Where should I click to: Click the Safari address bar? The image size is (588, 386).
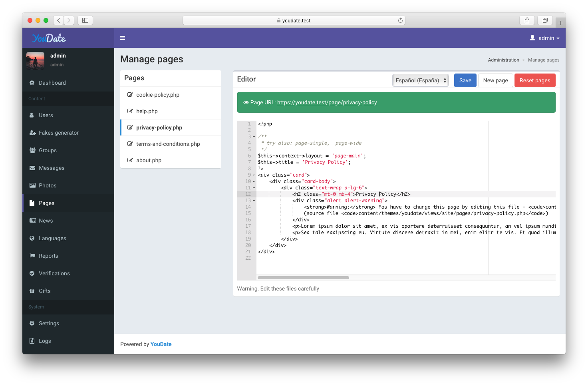294,20
